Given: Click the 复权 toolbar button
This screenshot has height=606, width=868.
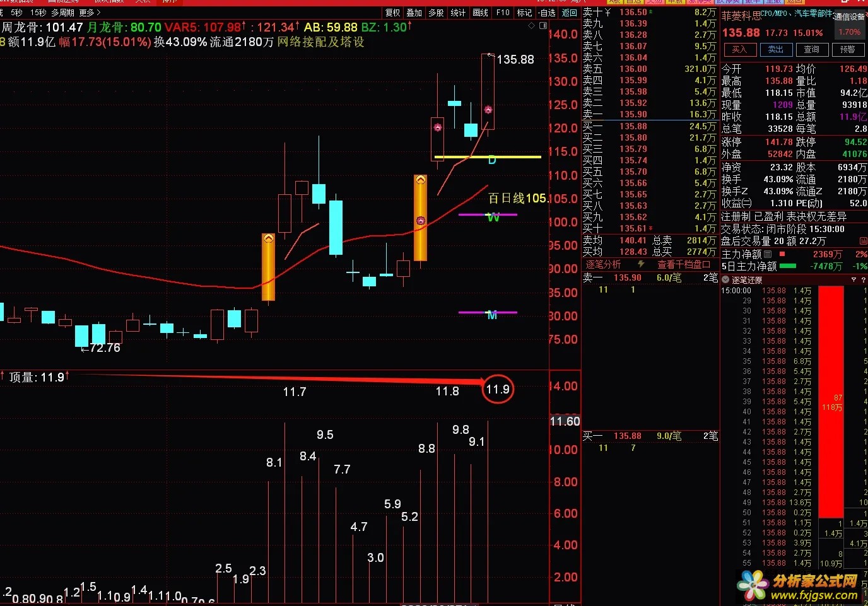Looking at the screenshot, I should pos(393,13).
